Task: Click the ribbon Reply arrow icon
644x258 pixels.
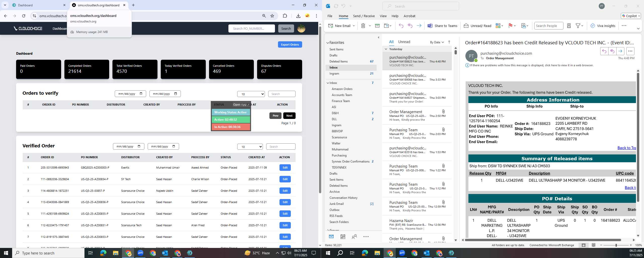Action: click(x=401, y=26)
